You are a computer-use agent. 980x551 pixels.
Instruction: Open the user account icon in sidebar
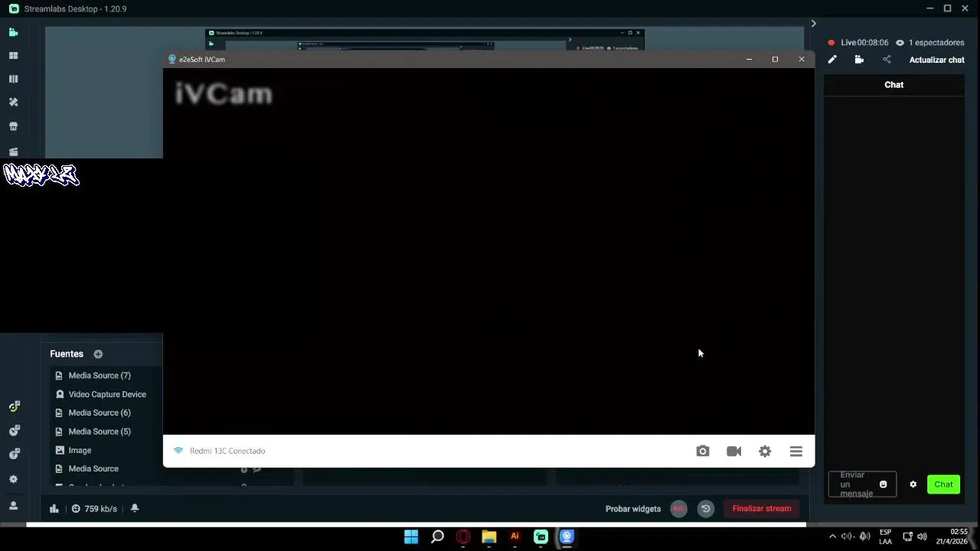click(x=13, y=506)
